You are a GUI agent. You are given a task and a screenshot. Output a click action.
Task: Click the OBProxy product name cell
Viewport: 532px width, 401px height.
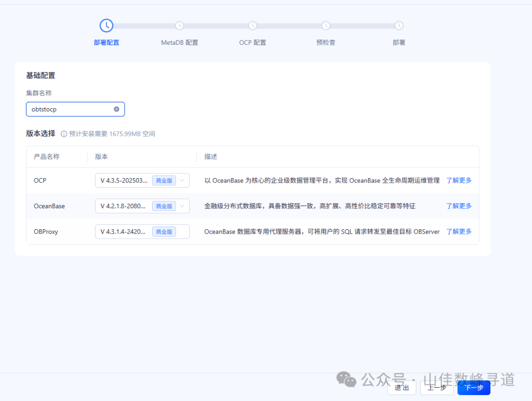[x=46, y=232]
